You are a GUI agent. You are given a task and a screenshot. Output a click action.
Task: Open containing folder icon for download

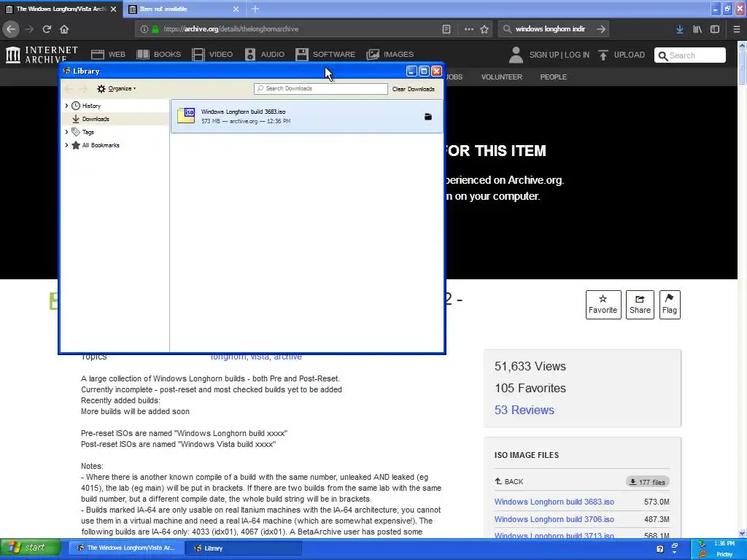point(427,117)
